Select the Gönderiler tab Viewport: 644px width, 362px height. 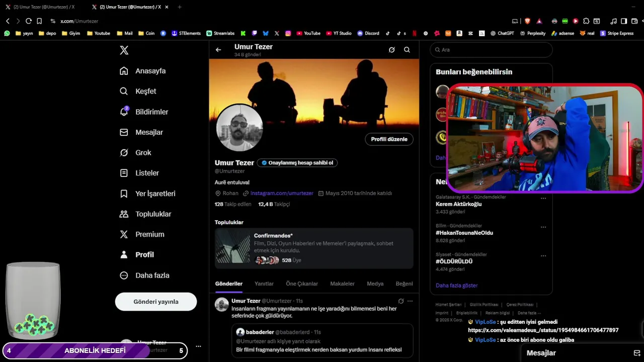click(x=229, y=284)
